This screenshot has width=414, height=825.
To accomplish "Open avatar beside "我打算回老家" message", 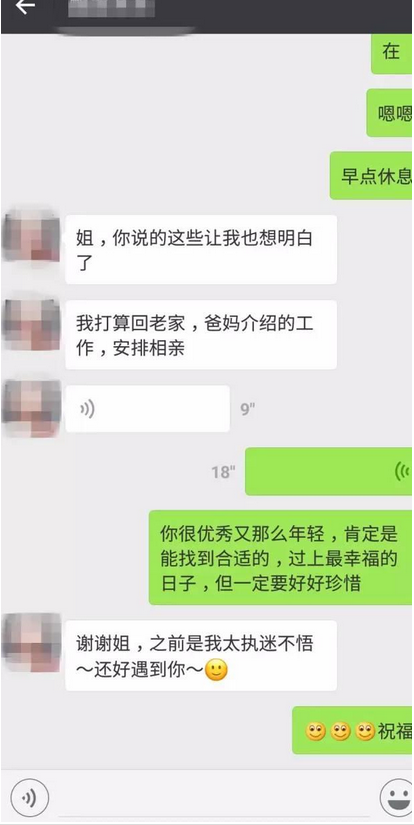I will (x=32, y=322).
